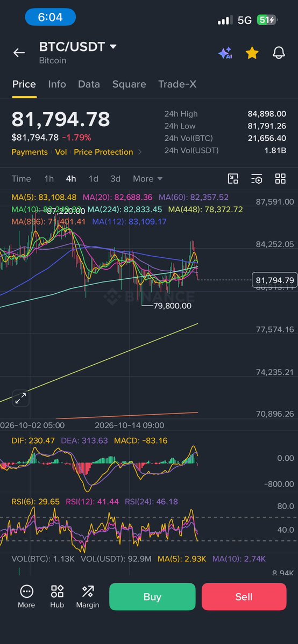Open the Square tab
The image size is (298, 644).
(129, 84)
